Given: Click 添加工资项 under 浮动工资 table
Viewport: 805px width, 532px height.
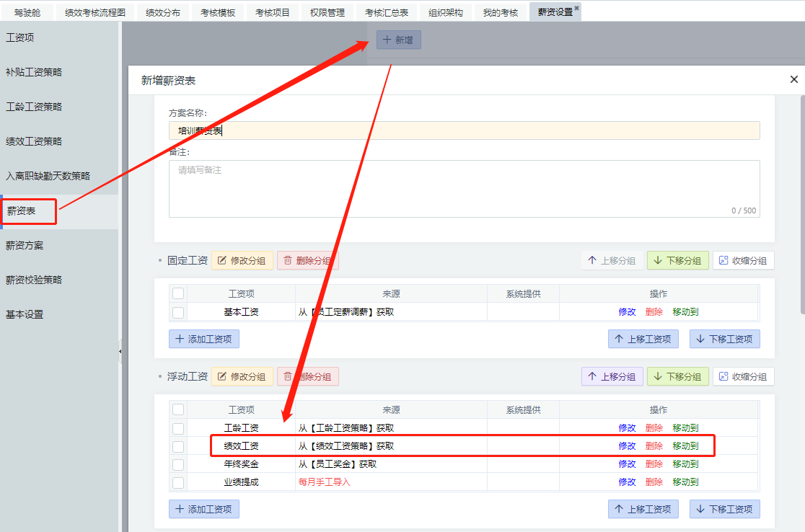Looking at the screenshot, I should [x=204, y=509].
